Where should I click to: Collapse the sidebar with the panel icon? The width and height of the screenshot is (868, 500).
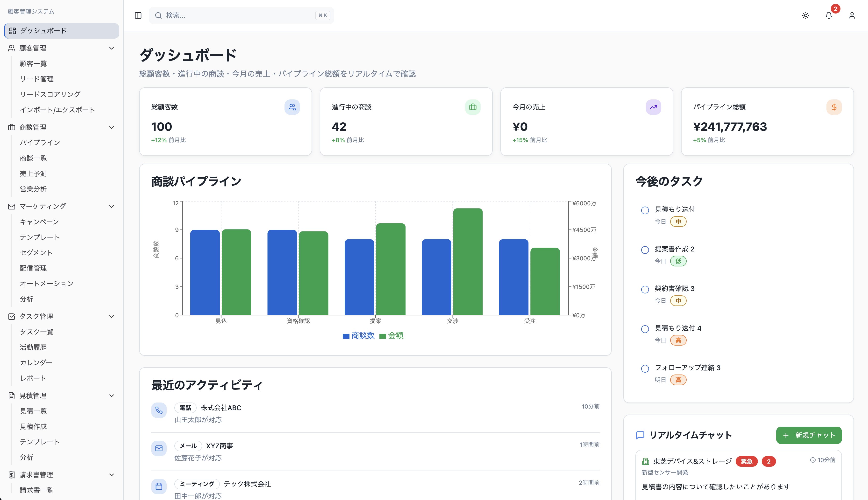point(138,15)
